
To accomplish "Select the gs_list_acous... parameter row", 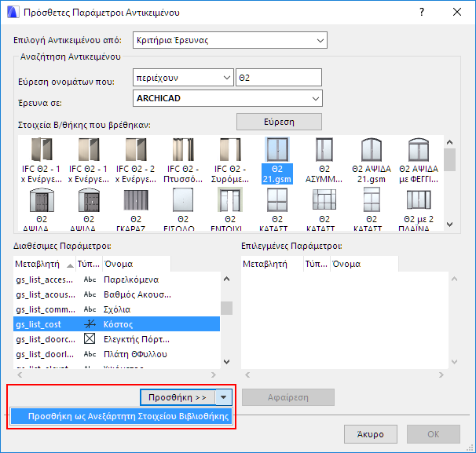I will coord(116,294).
